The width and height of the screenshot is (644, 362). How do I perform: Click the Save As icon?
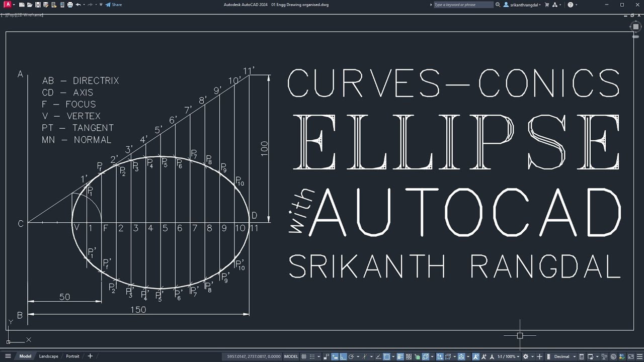point(46,5)
